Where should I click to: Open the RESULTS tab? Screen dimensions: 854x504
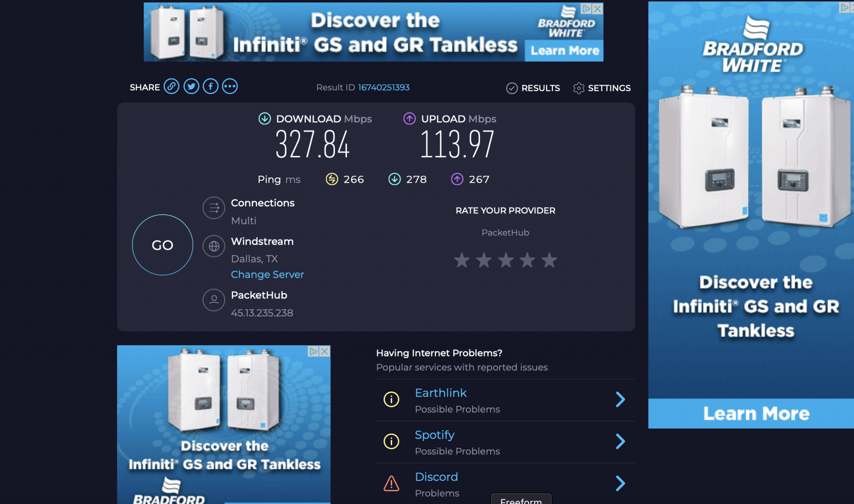(x=533, y=88)
